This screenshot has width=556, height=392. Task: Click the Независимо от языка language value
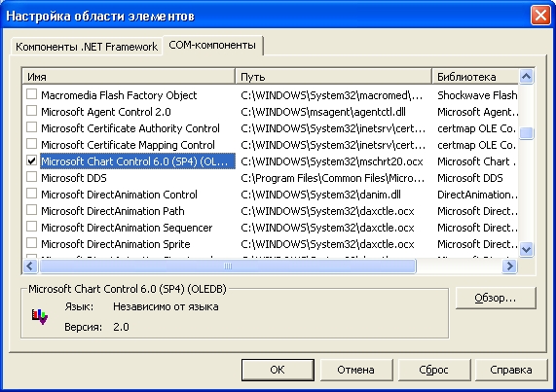coord(166,306)
